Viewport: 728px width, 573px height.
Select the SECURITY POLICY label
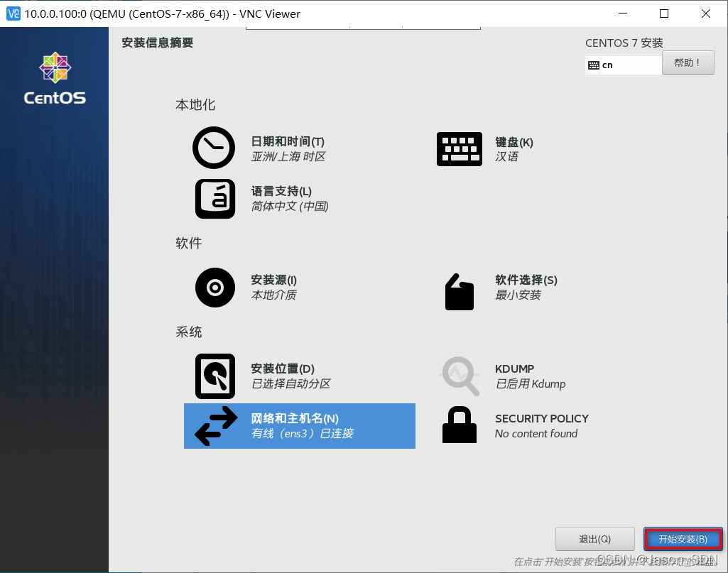click(542, 418)
